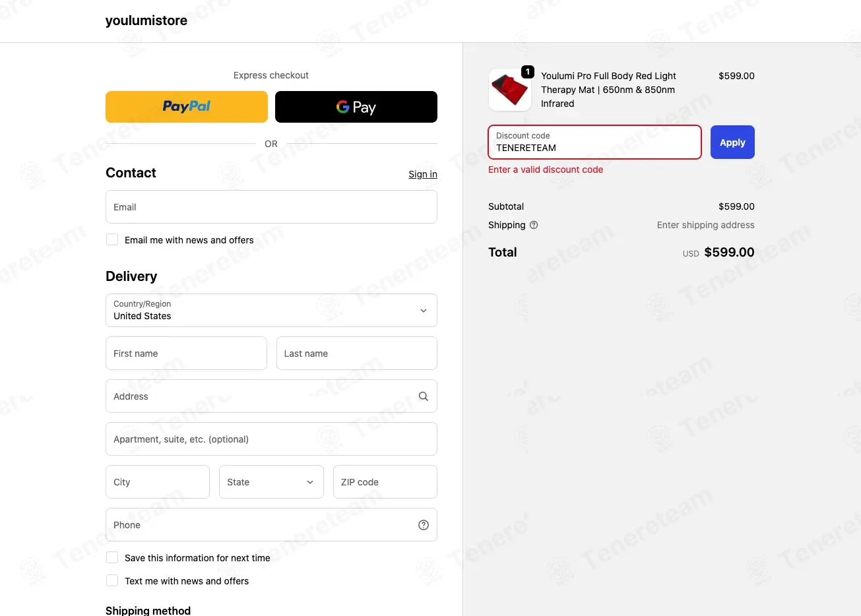Focus the Discount code field
The width and height of the screenshot is (861, 616).
pyautogui.click(x=594, y=142)
